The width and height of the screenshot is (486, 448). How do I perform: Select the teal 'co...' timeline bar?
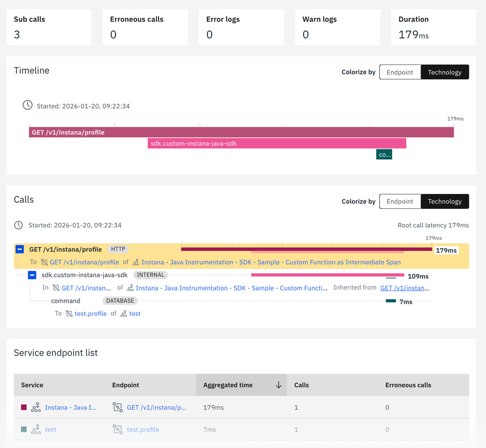(x=384, y=155)
